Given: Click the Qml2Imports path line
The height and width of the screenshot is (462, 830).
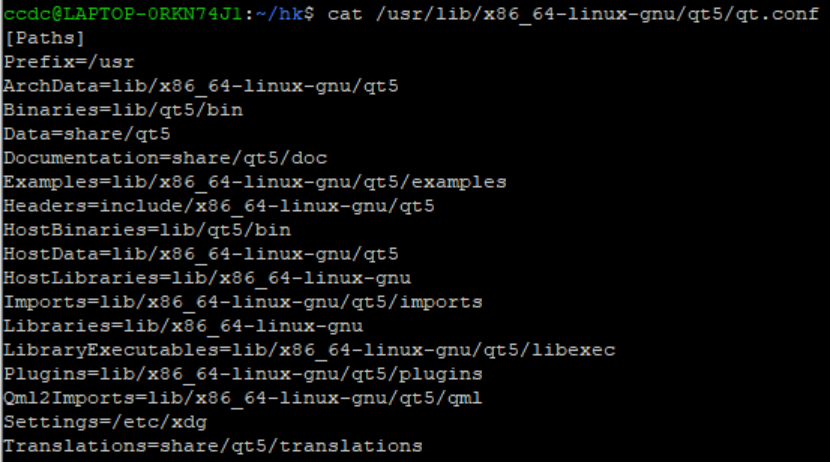Looking at the screenshot, I should tap(243, 398).
